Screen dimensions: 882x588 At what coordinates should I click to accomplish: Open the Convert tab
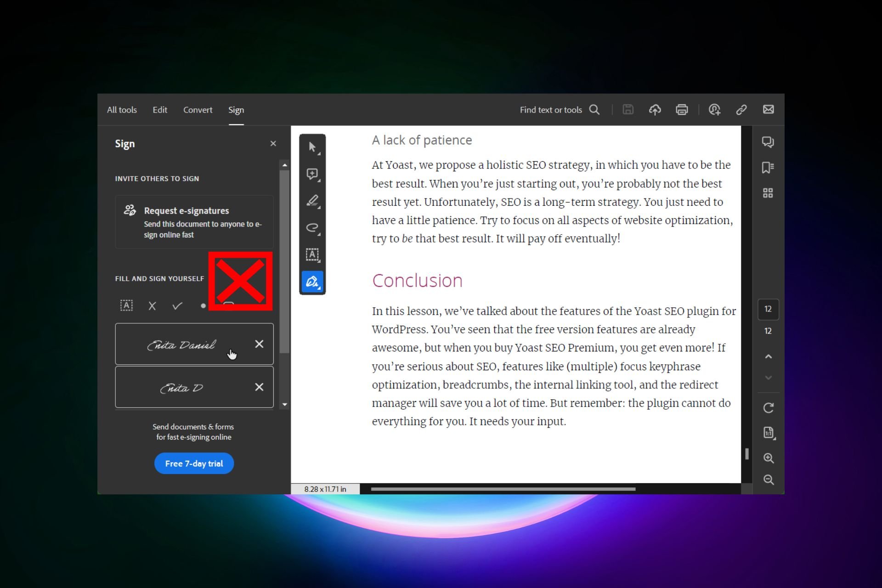tap(198, 110)
